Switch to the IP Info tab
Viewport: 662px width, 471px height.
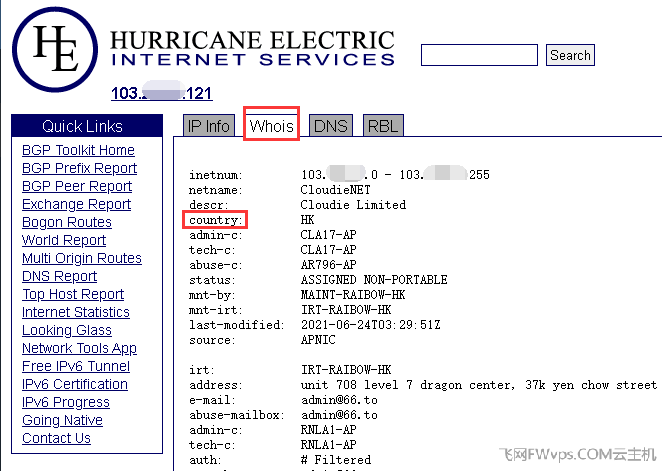coord(209,126)
